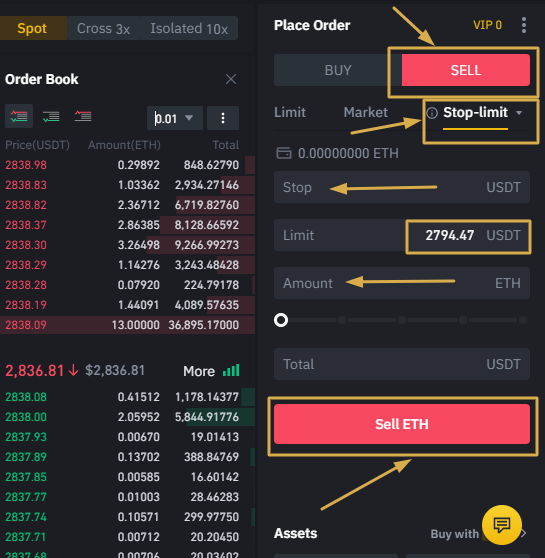This screenshot has width=545, height=558.
Task: Click ask price 2838.28
Action: (26, 284)
